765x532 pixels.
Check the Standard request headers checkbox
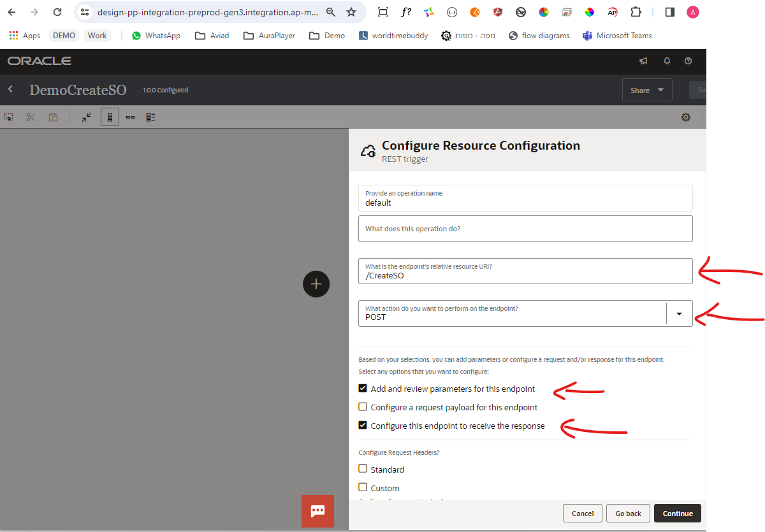(x=363, y=469)
